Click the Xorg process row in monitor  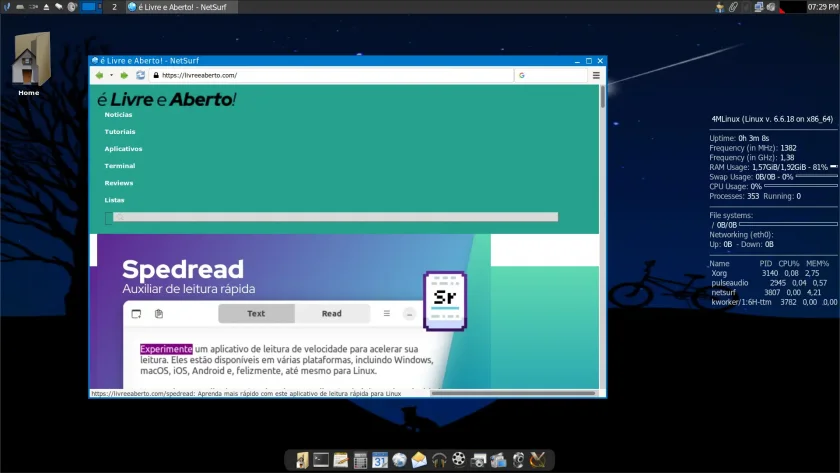[x=769, y=273]
